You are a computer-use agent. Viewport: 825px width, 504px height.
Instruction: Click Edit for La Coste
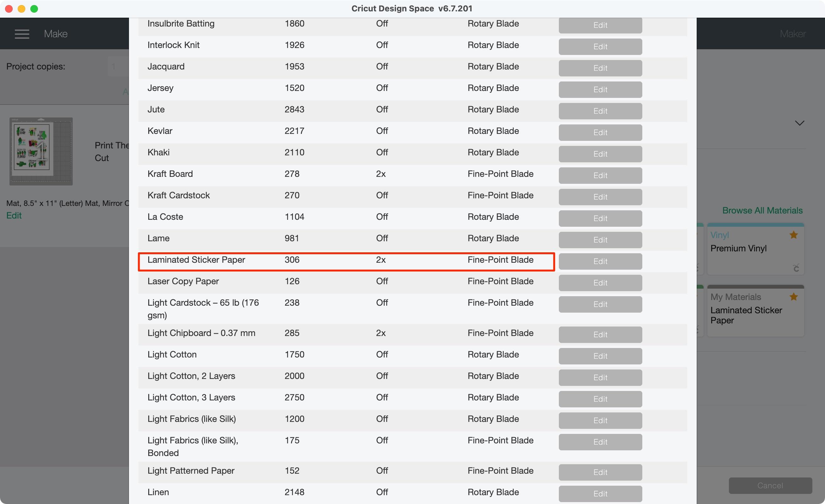pyautogui.click(x=600, y=218)
